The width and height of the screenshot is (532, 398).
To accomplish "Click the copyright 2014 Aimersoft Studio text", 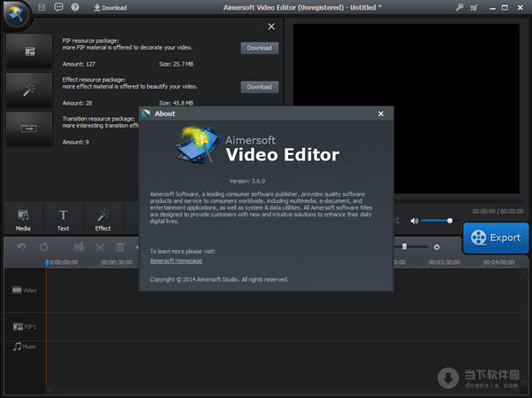I will (x=219, y=279).
